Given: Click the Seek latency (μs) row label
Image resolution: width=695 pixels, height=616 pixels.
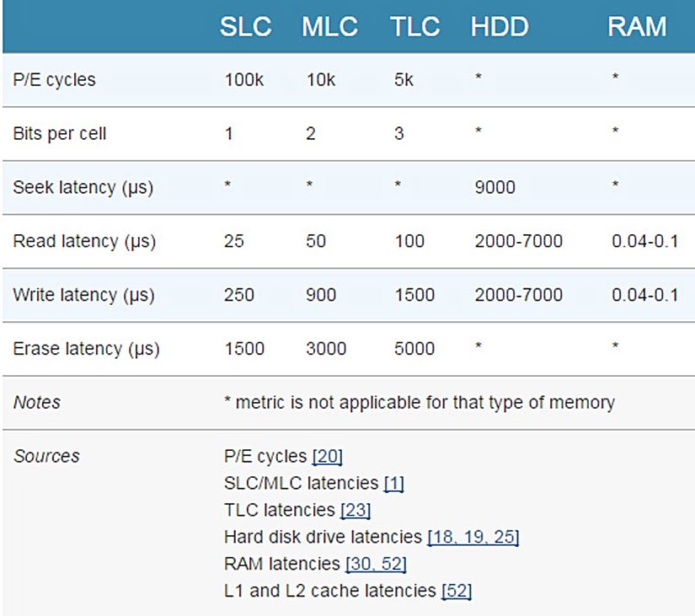Looking at the screenshot, I should tap(83, 187).
